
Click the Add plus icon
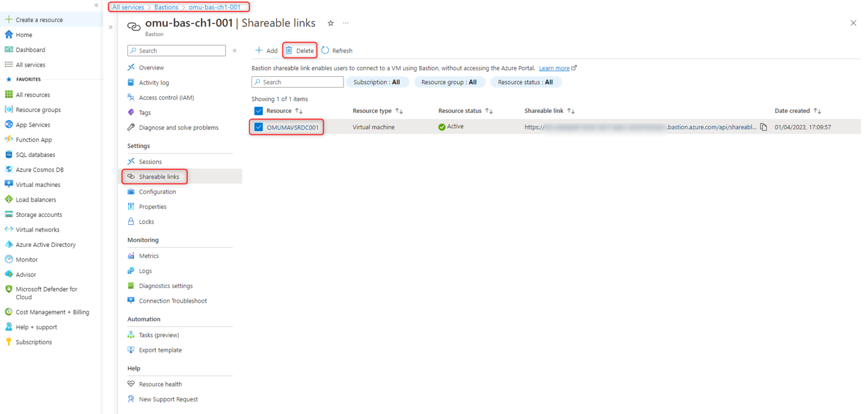[259, 50]
